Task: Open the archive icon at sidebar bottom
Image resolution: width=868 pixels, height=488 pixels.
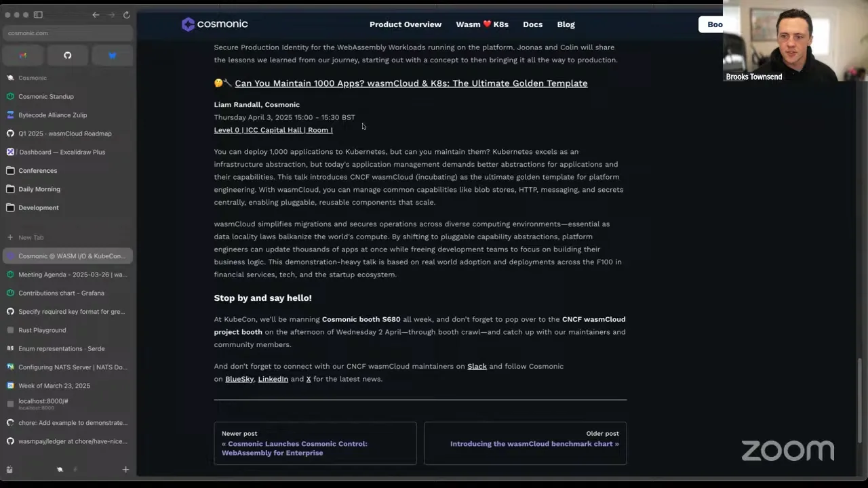Action: tap(9, 469)
